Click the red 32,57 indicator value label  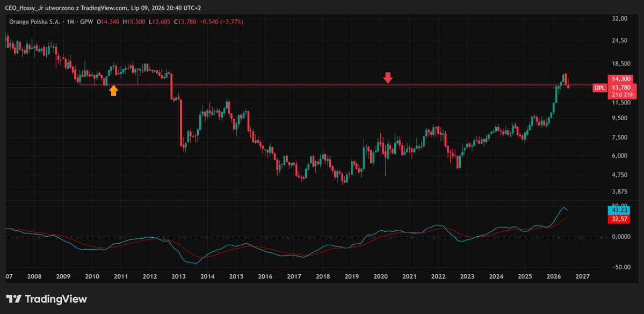tap(618, 219)
